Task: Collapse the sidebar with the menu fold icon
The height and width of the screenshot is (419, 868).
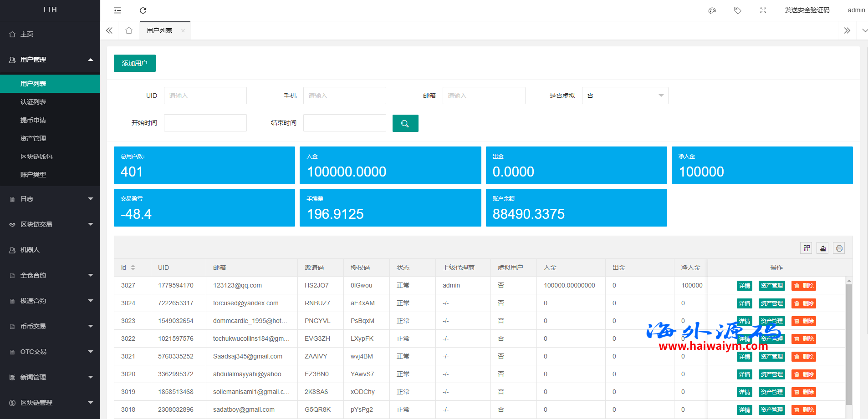Action: [117, 10]
